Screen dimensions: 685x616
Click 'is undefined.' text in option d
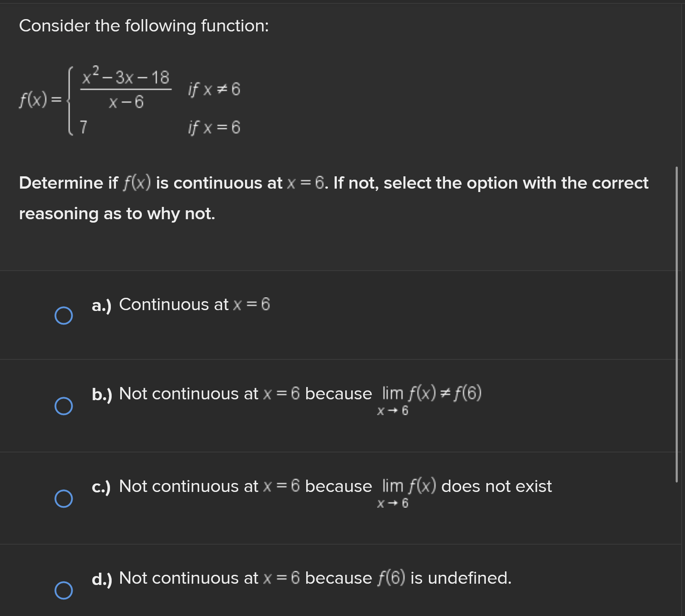pyautogui.click(x=461, y=578)
